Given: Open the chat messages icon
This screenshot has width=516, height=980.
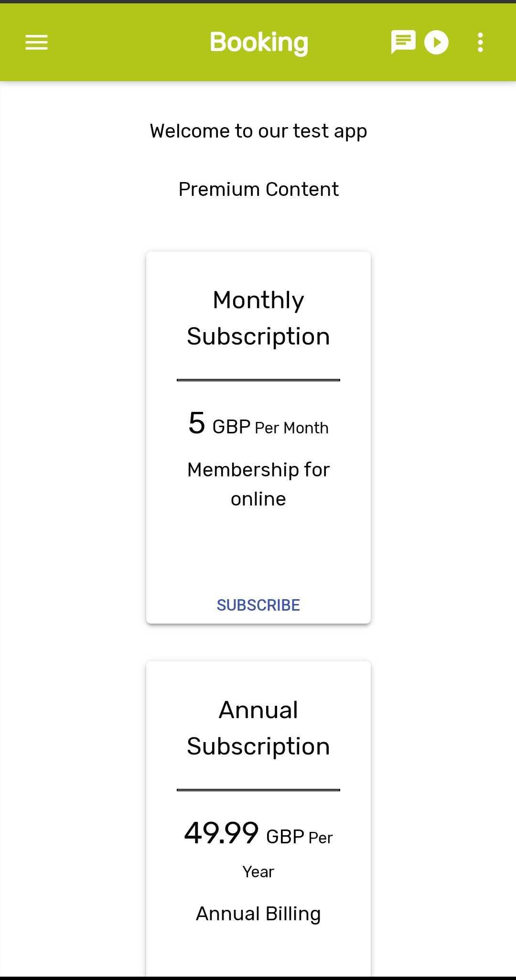Looking at the screenshot, I should pos(403,42).
